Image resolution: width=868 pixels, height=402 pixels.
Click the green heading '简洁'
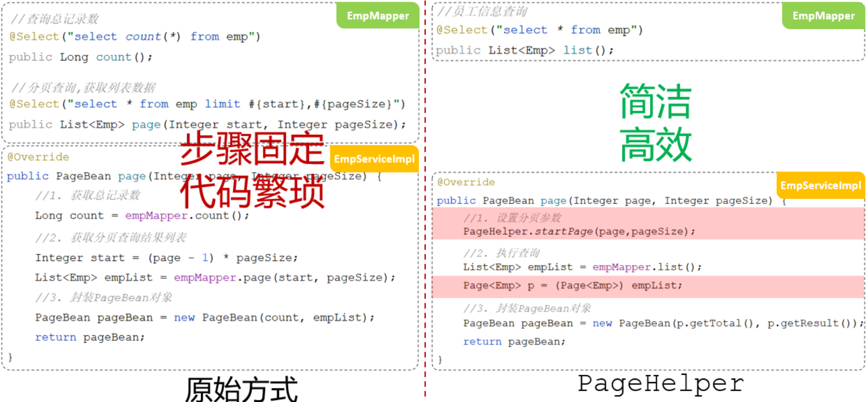tap(656, 101)
